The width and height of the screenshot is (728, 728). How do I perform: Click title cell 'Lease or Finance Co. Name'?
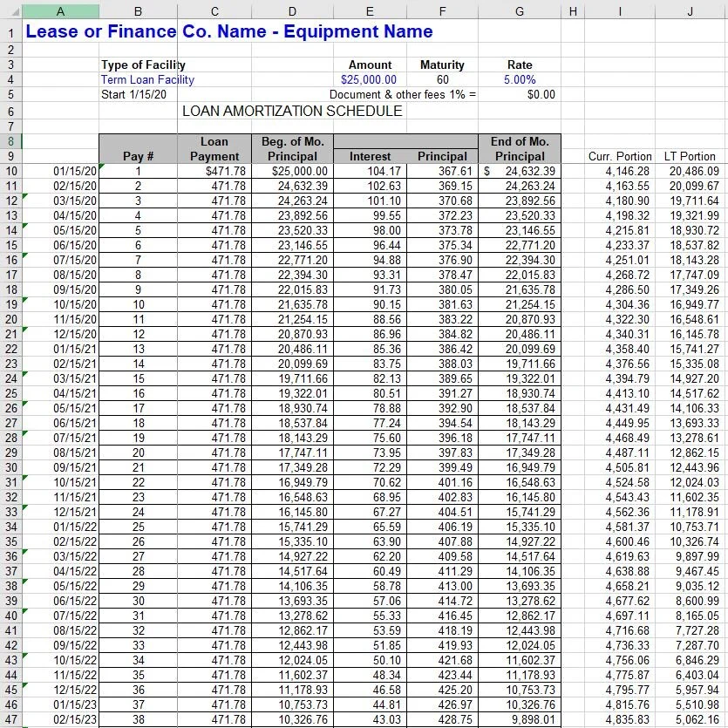[x=229, y=31]
